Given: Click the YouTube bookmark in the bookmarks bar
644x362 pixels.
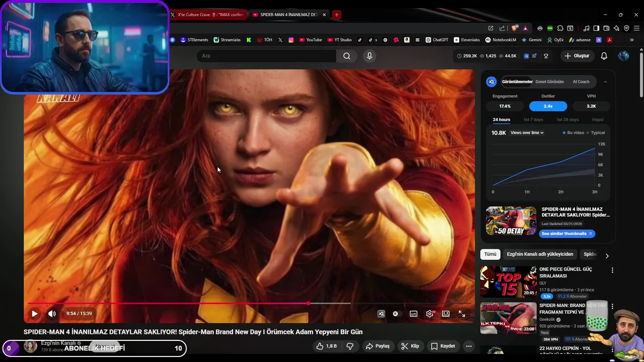Looking at the screenshot, I should (x=310, y=40).
